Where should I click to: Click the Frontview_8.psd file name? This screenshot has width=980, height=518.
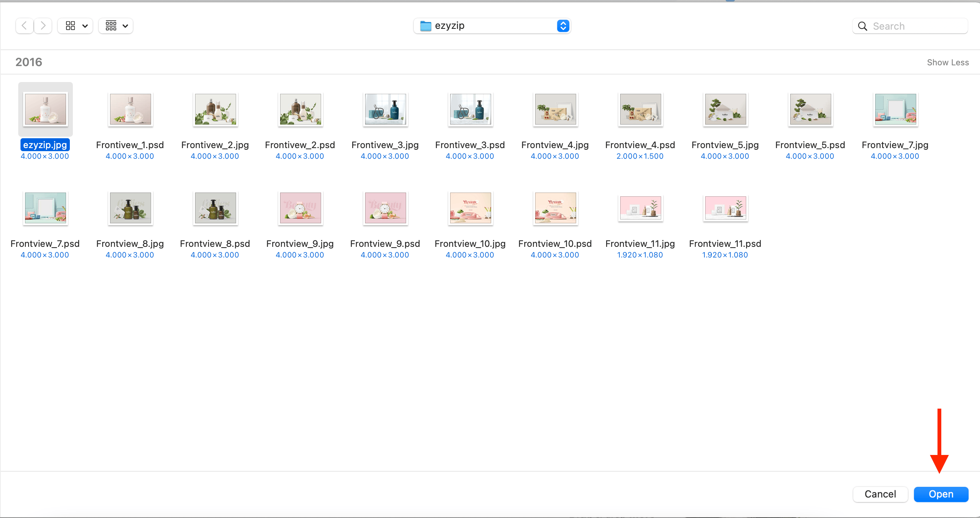[x=215, y=244]
